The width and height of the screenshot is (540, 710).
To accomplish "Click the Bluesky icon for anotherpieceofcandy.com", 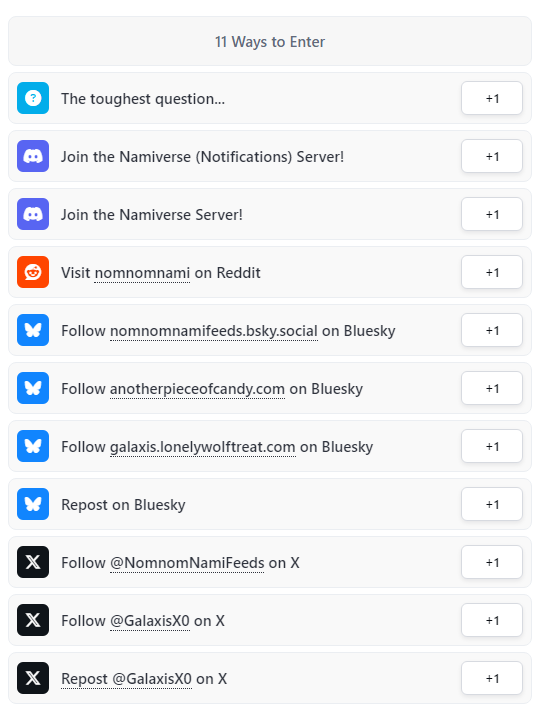I will (x=33, y=388).
